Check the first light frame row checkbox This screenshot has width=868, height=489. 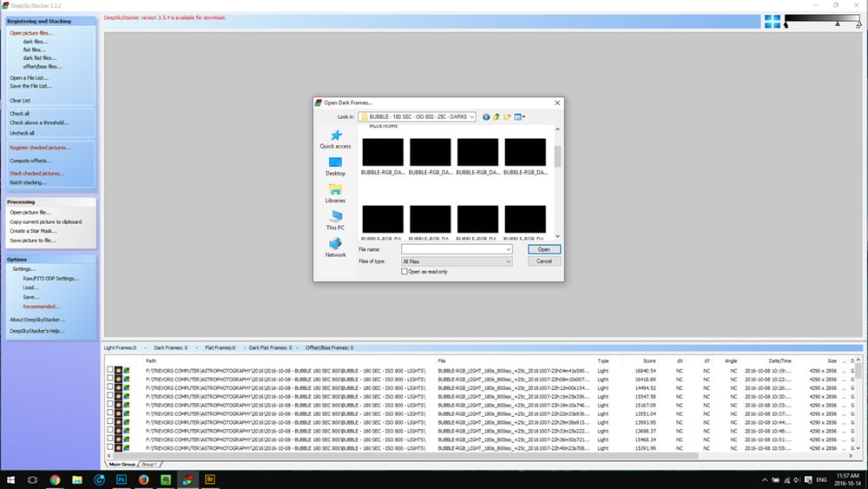109,369
